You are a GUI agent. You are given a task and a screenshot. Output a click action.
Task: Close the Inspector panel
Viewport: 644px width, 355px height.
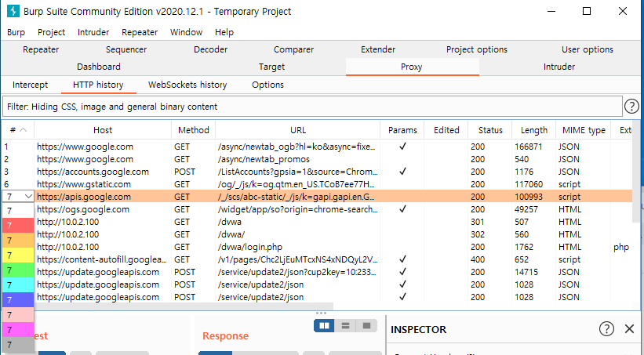629,328
